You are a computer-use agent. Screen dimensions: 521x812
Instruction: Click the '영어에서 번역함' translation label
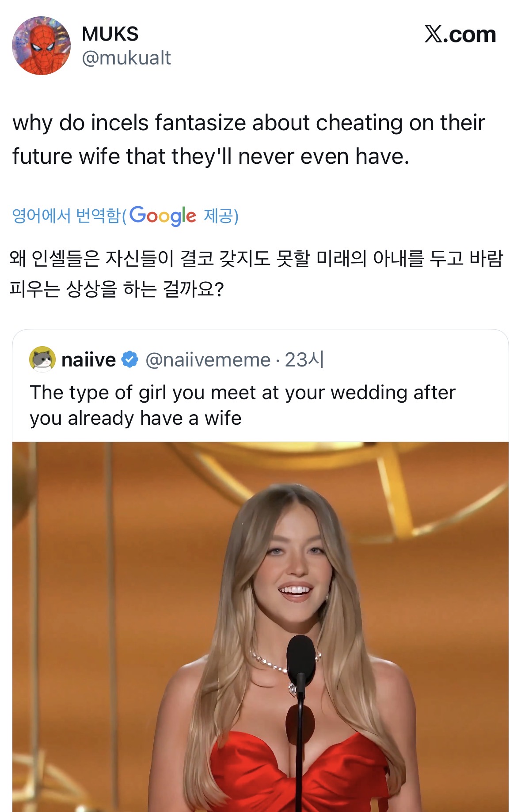tap(66, 215)
